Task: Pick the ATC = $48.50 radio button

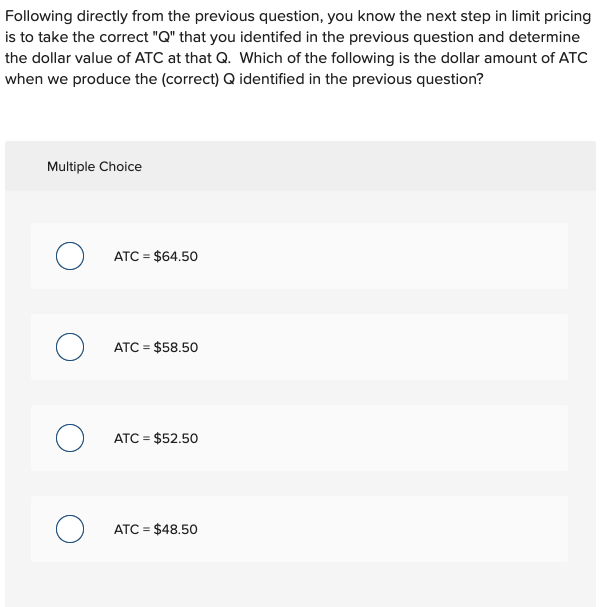Action: click(x=69, y=530)
